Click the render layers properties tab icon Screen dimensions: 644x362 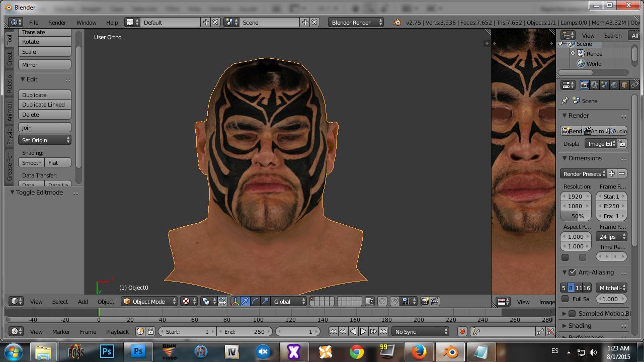(x=594, y=85)
